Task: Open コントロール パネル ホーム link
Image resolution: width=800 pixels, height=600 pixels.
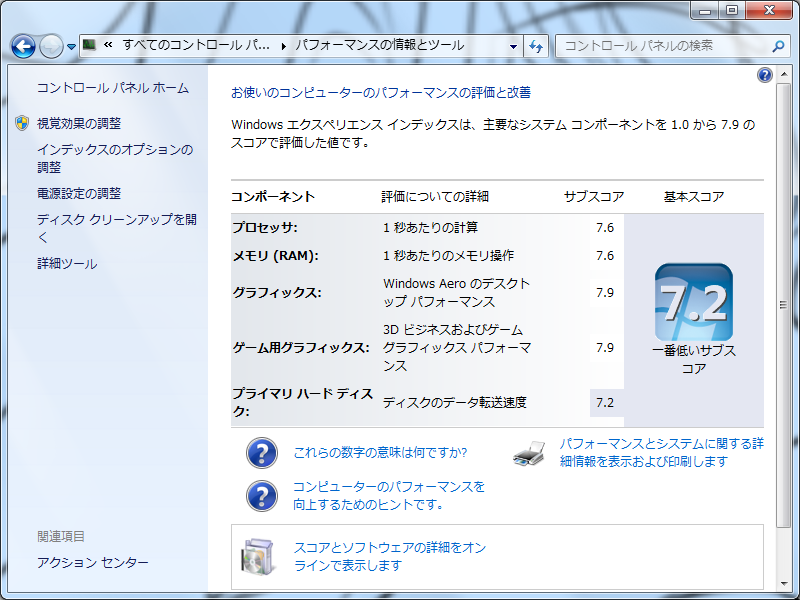Action: 113,88
